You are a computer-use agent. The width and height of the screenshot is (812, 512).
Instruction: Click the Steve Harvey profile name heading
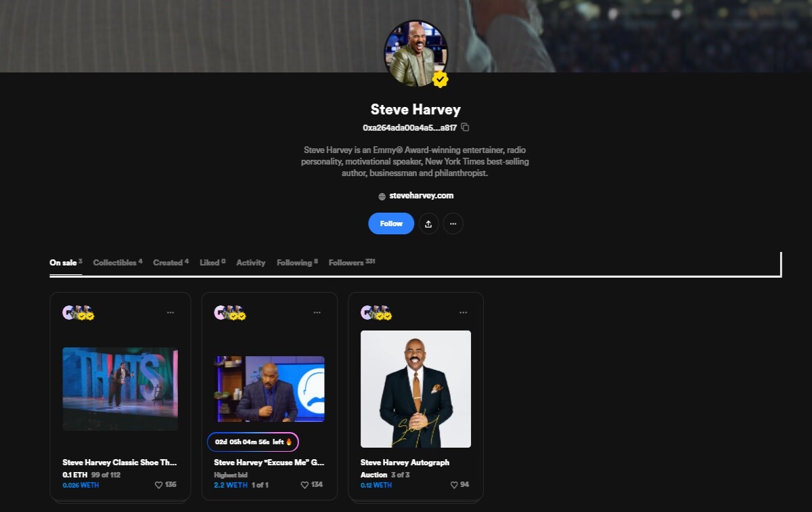(x=415, y=110)
